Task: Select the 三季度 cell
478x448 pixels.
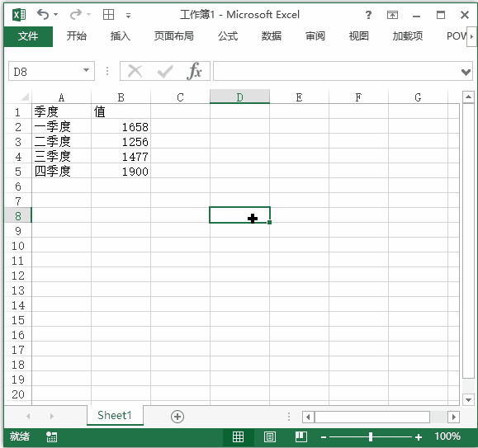Action: click(x=61, y=157)
